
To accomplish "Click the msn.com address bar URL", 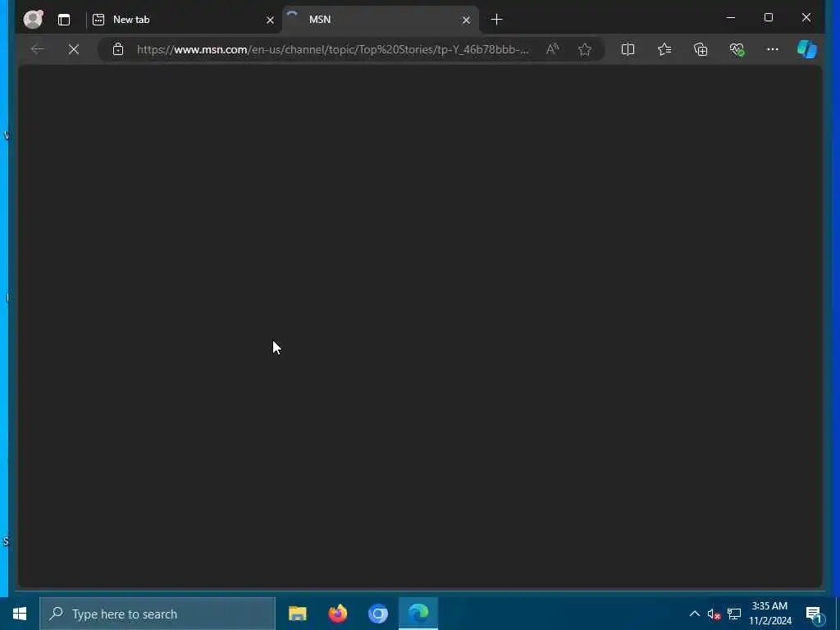I will [333, 49].
